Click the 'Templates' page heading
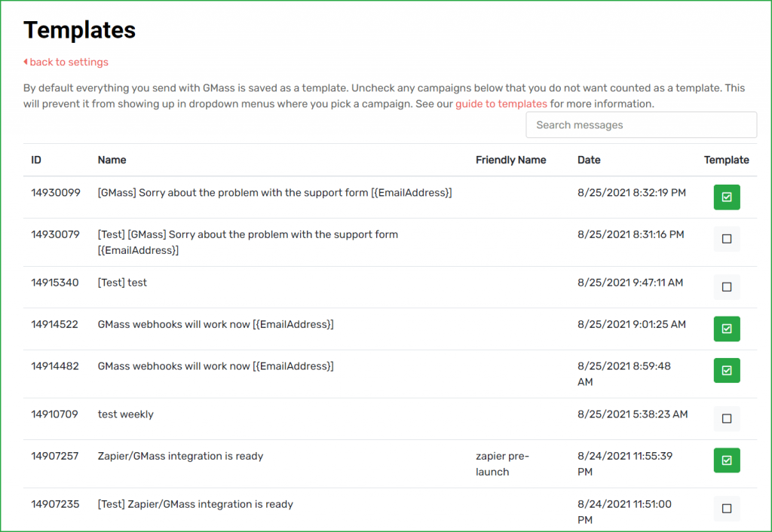772x532 pixels. pos(78,29)
